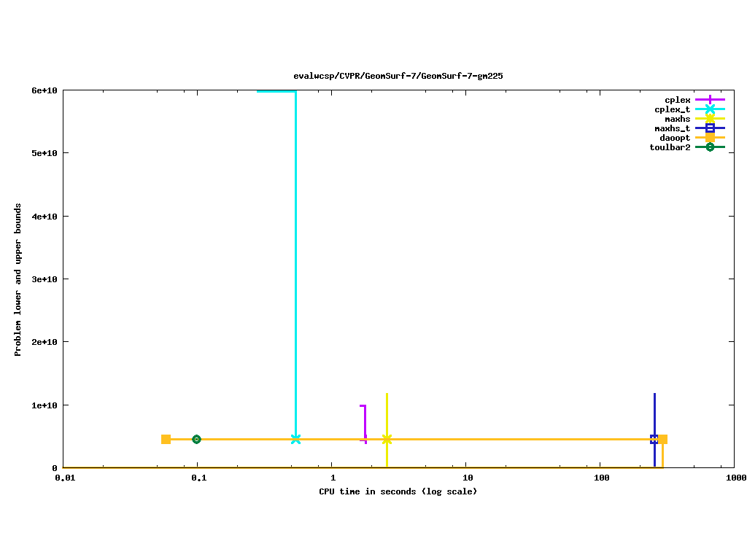Click the x-axis label CPU time in seconds

[x=398, y=491]
